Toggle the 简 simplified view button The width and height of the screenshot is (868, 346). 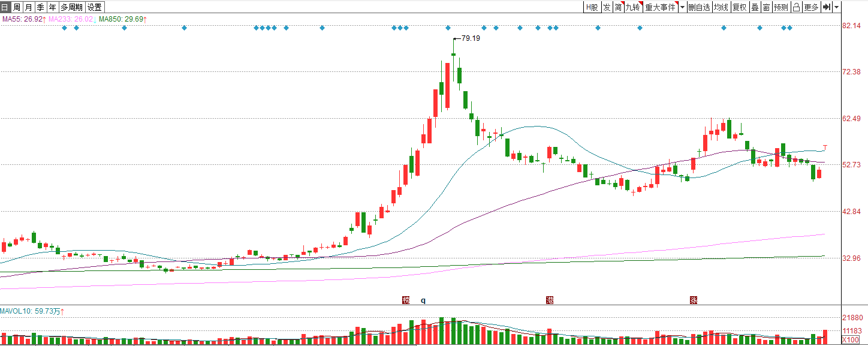click(618, 7)
